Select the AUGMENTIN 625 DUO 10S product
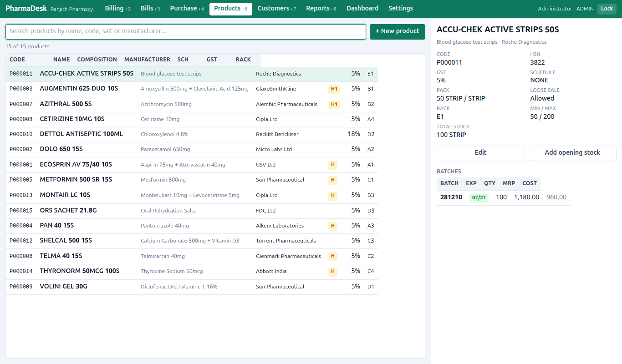622x364 pixels. pos(192,89)
